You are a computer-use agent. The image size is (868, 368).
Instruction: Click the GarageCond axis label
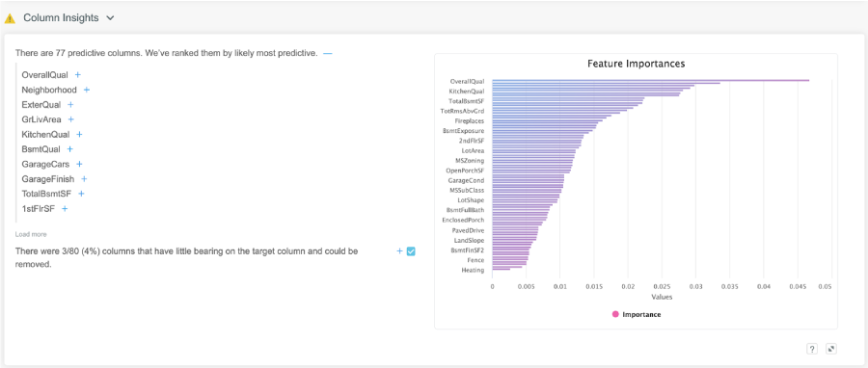point(466,180)
